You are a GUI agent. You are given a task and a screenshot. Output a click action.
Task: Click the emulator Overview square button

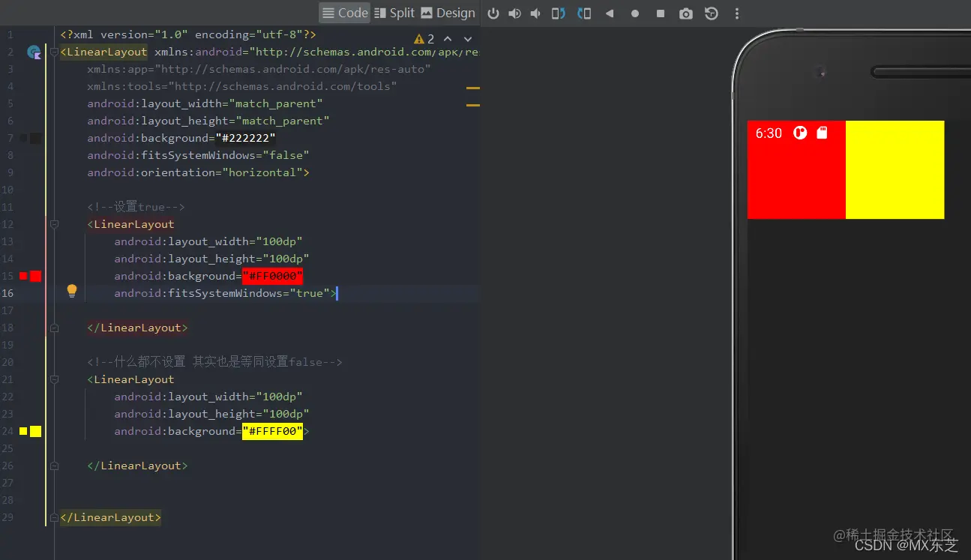point(661,13)
